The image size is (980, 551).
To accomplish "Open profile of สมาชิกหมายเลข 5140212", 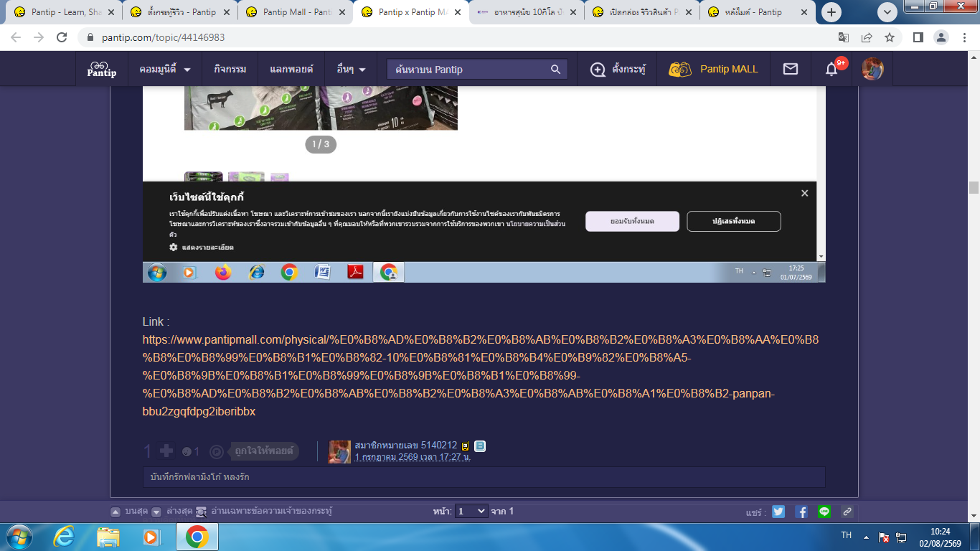I will [406, 446].
